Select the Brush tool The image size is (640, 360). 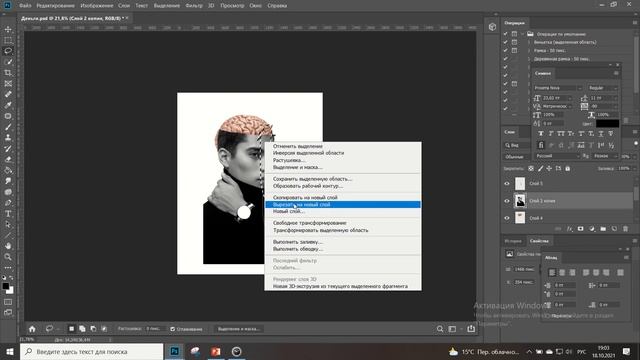8,127
